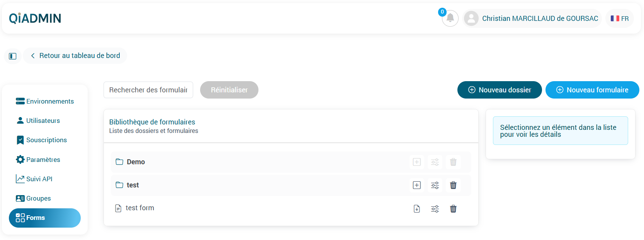This screenshot has width=644, height=240.
Task: Open the FR language selector
Action: click(x=619, y=18)
